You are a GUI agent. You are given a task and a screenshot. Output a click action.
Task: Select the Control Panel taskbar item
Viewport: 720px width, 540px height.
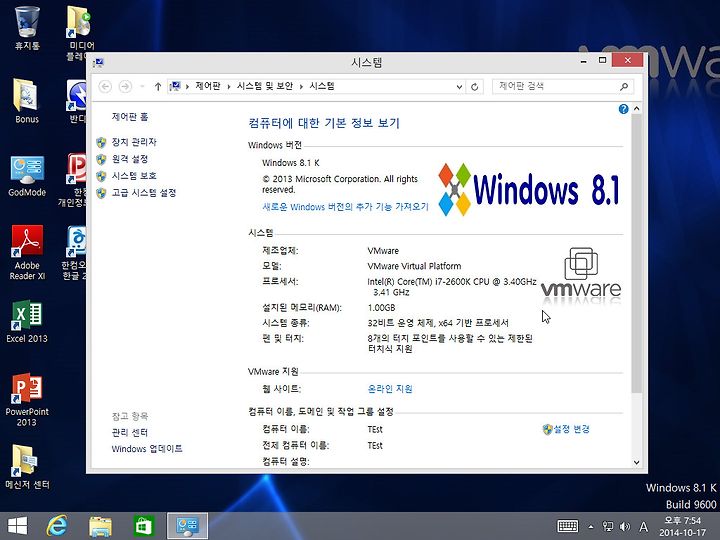[187, 526]
